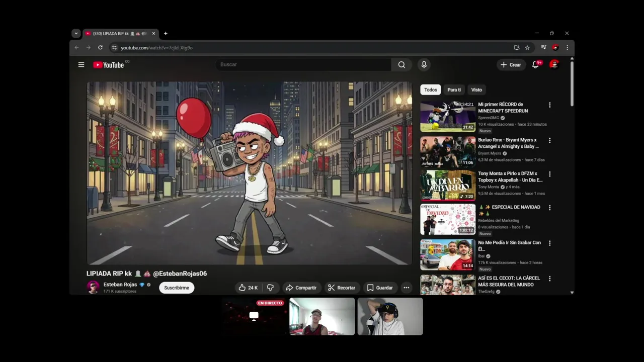The image size is (644, 362).
Task: Open the Burlao Rmx video thumbnail
Action: coord(448,152)
